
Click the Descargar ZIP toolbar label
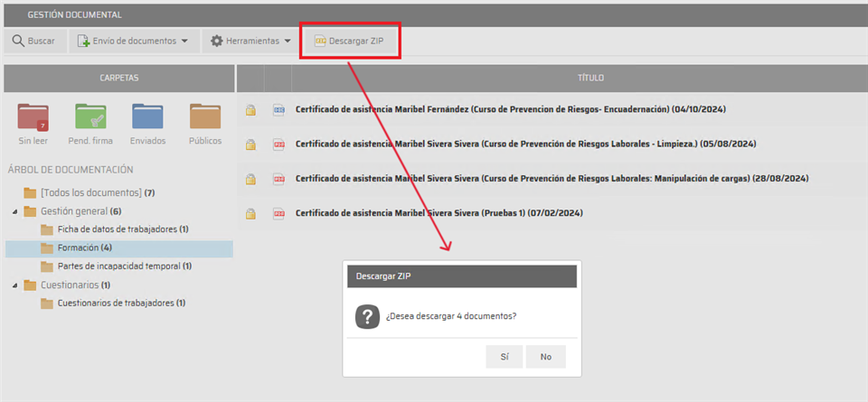tap(356, 41)
